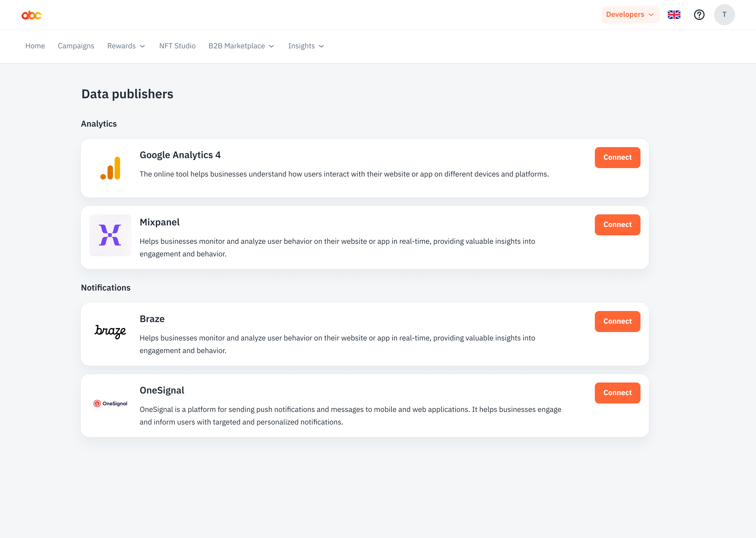Open the help question mark icon

[x=699, y=14]
